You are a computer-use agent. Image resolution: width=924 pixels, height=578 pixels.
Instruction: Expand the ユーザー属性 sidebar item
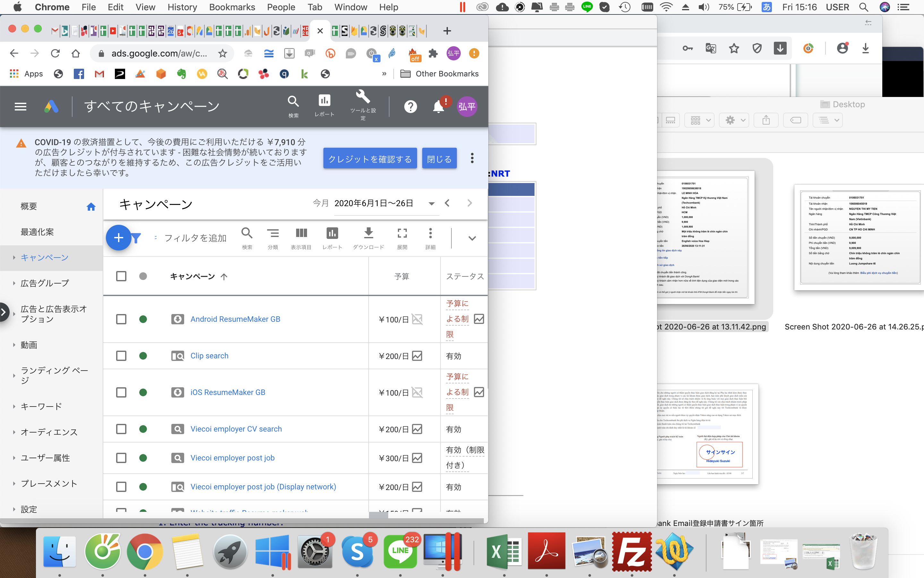pyautogui.click(x=14, y=458)
